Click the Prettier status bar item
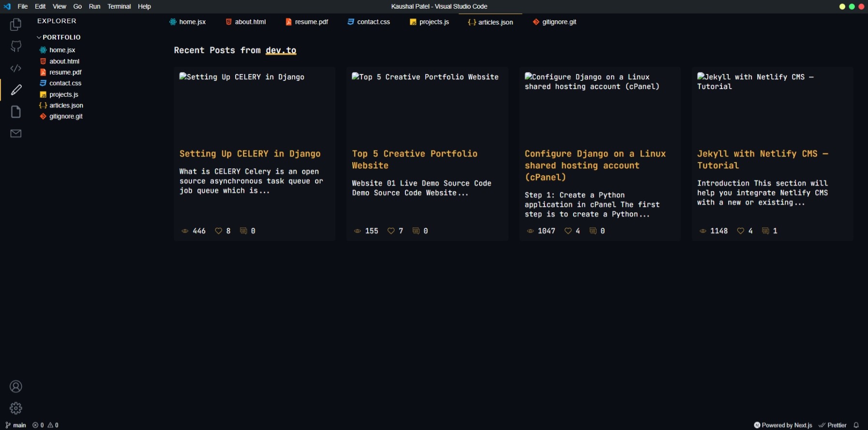 coord(833,425)
